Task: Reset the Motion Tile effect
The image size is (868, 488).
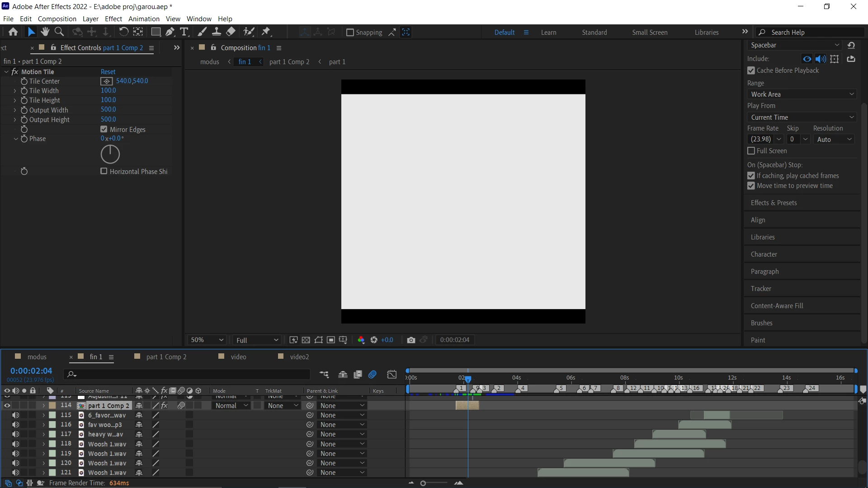Action: [108, 72]
